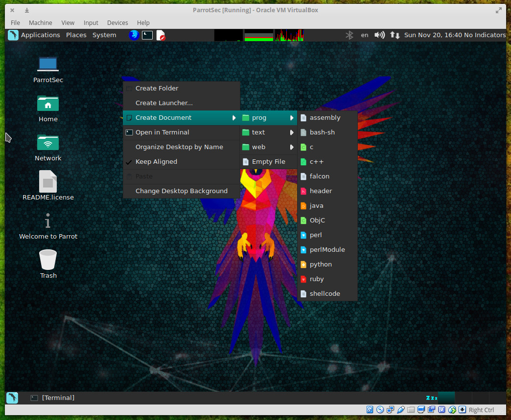Choose Create Launcher... from context menu
Viewport: 511px width, 420px height.
pyautogui.click(x=181, y=103)
